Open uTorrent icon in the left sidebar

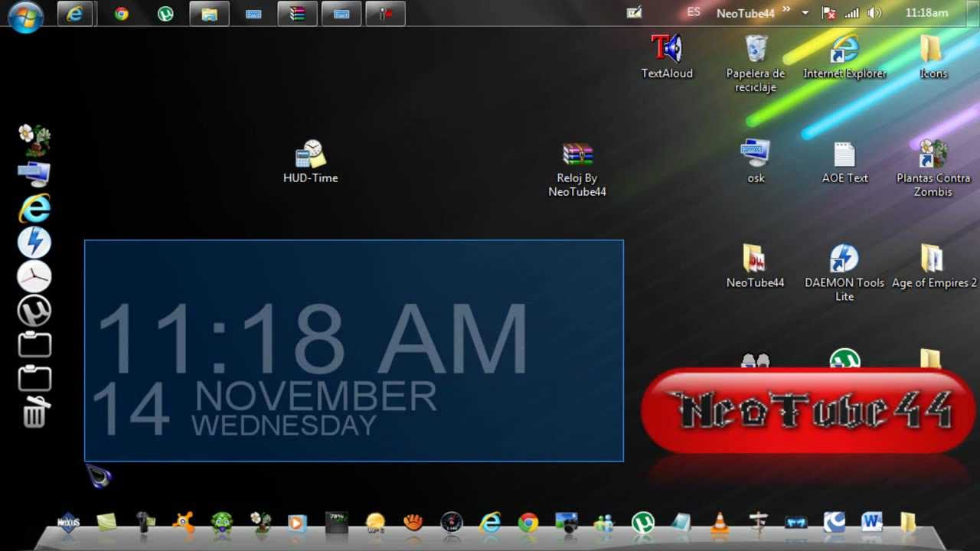coord(34,311)
